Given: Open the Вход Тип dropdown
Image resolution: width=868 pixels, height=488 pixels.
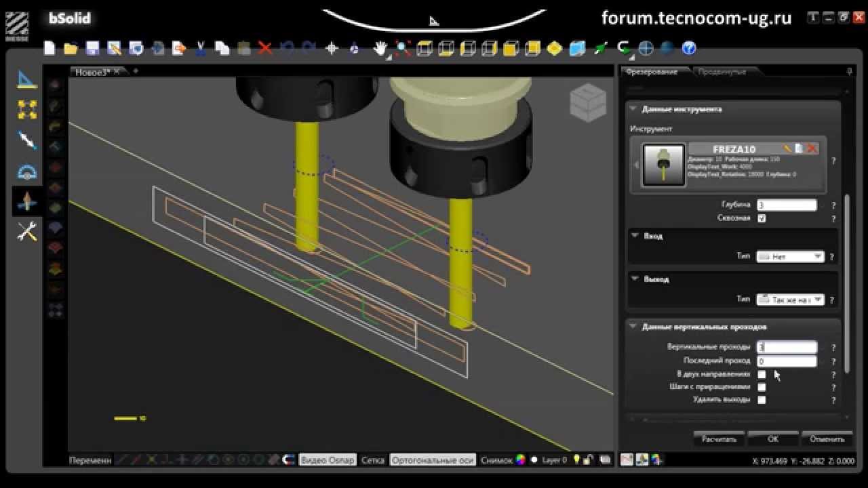Looking at the screenshot, I should (x=790, y=257).
